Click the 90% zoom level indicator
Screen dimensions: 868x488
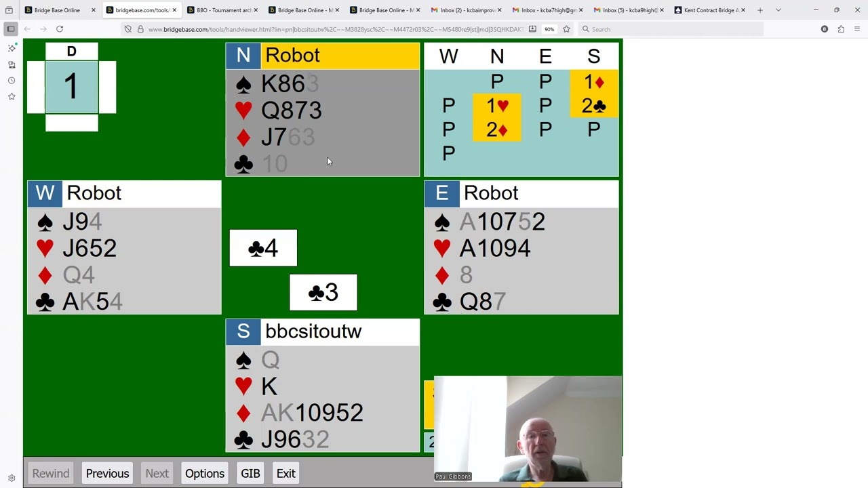coord(549,29)
